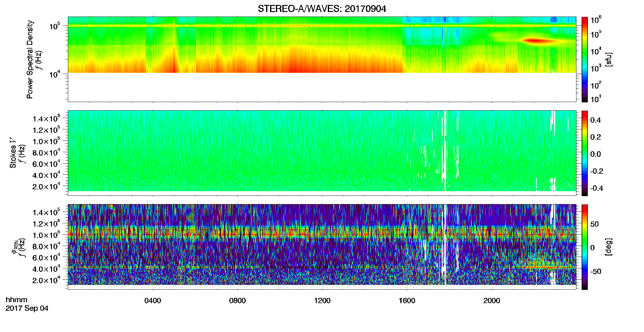This screenshot has width=644, height=332.
Task: Select the 1200 time tick label
Action: click(x=322, y=301)
